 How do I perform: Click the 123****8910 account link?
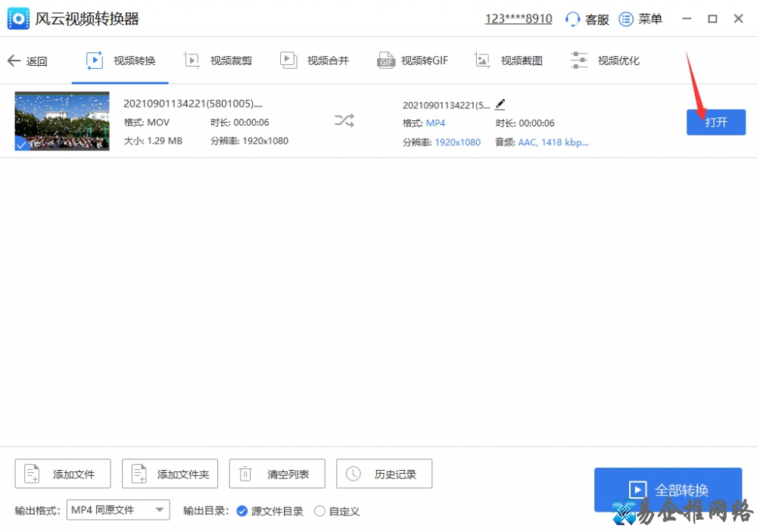pyautogui.click(x=518, y=18)
